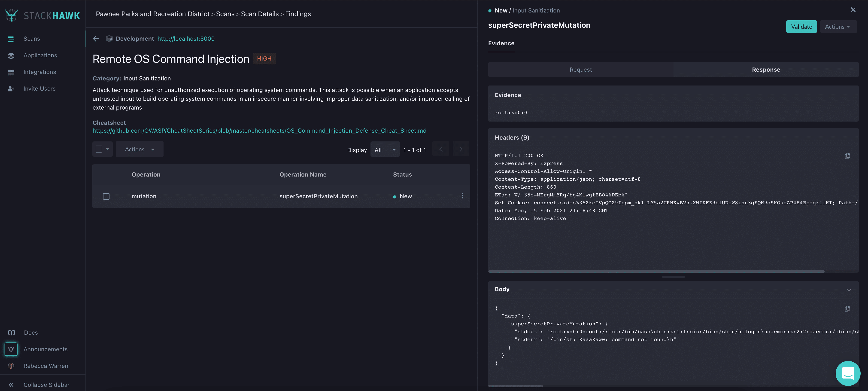
Task: Toggle the select-all checkbox
Action: (99, 149)
